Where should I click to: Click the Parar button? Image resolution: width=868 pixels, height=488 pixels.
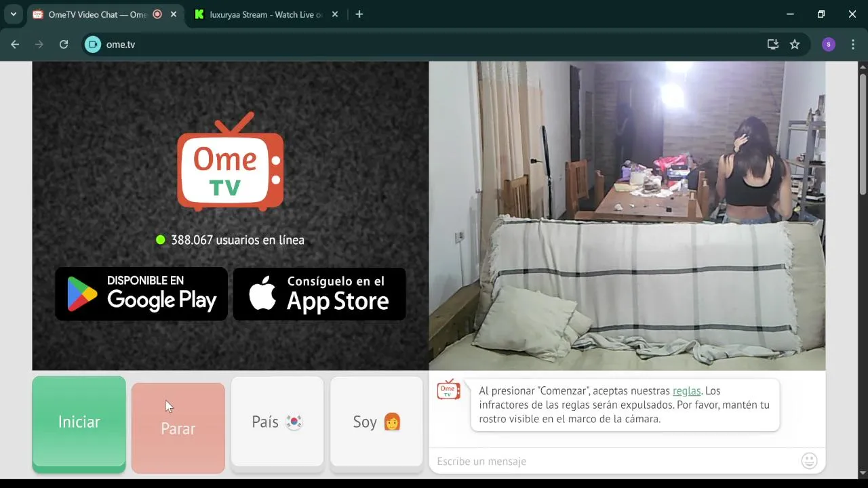[x=178, y=428]
